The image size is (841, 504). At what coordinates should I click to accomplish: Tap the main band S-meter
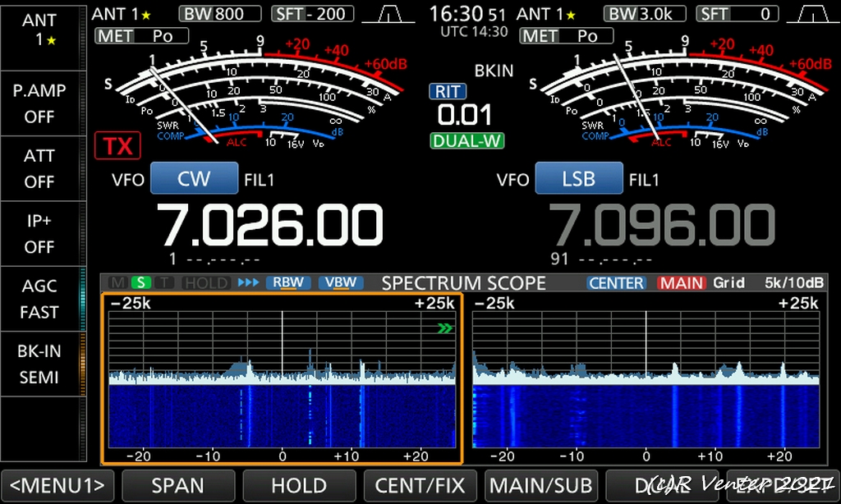click(x=257, y=94)
